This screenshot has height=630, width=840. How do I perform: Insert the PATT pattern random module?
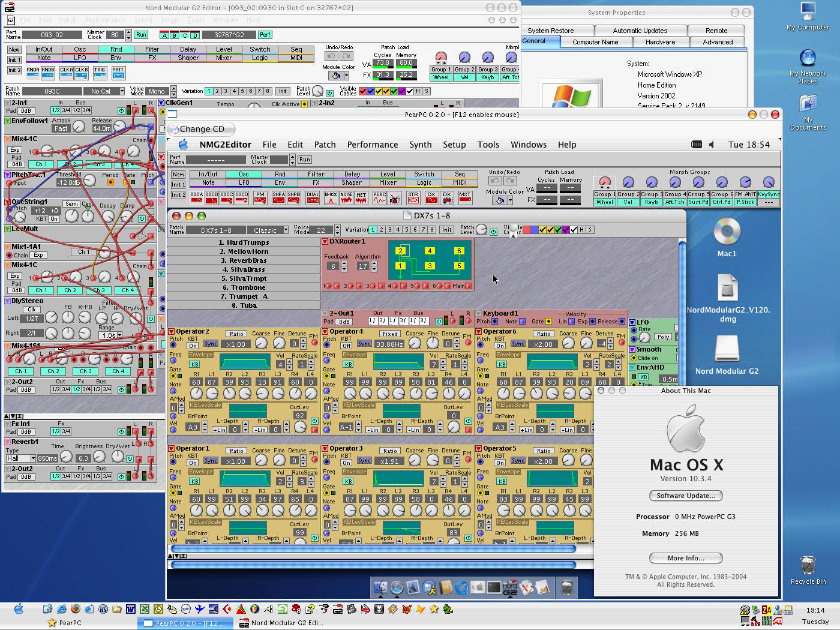pos(118,73)
